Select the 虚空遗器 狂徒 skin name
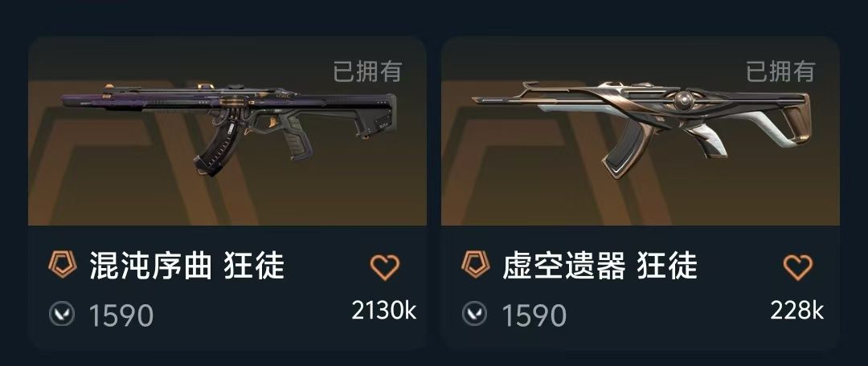Viewport: 868px width, 366px height. [x=600, y=266]
